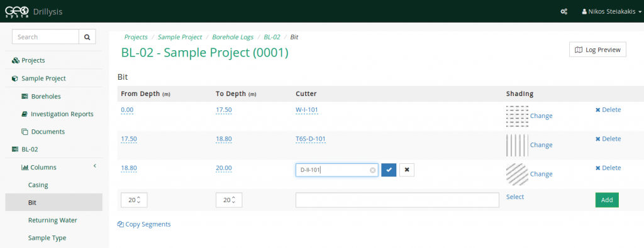644x248 pixels.
Task: Open the Sample Type column
Action: pos(47,238)
